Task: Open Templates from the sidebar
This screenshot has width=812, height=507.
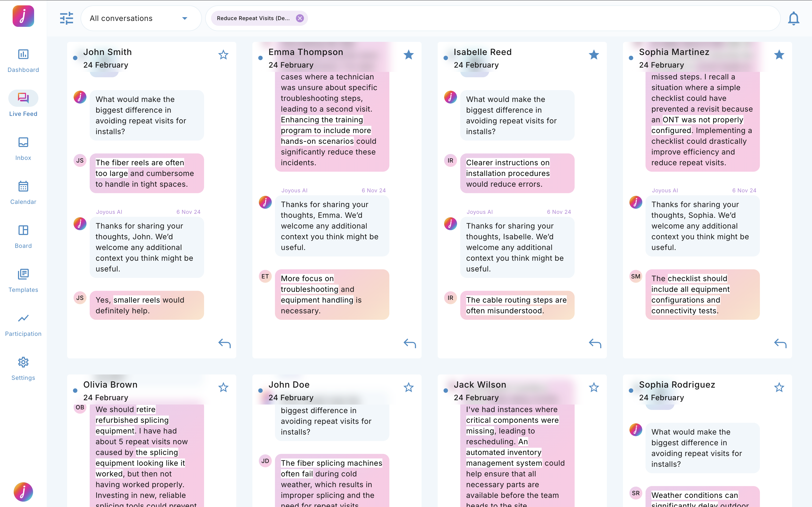Action: click(23, 281)
